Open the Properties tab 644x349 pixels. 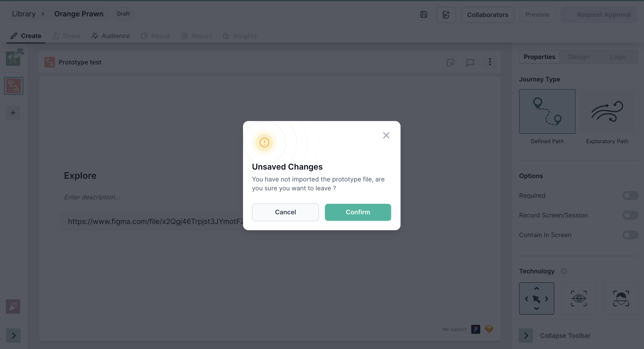point(540,57)
